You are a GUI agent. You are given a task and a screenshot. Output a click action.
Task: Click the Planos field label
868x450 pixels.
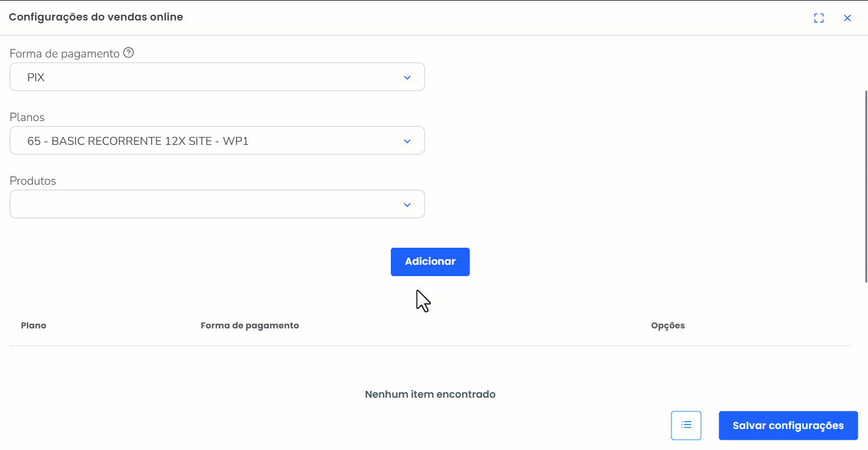click(27, 117)
